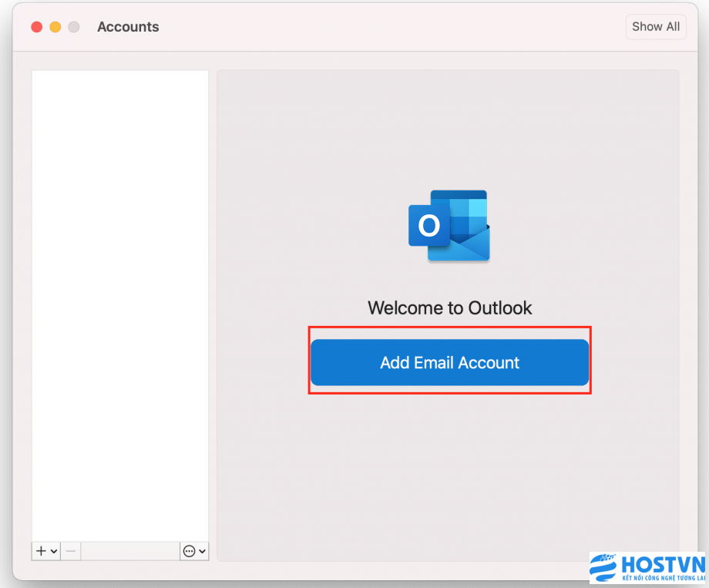This screenshot has width=709, height=588.
Task: Close the Accounts window with red button
Action: 36,27
